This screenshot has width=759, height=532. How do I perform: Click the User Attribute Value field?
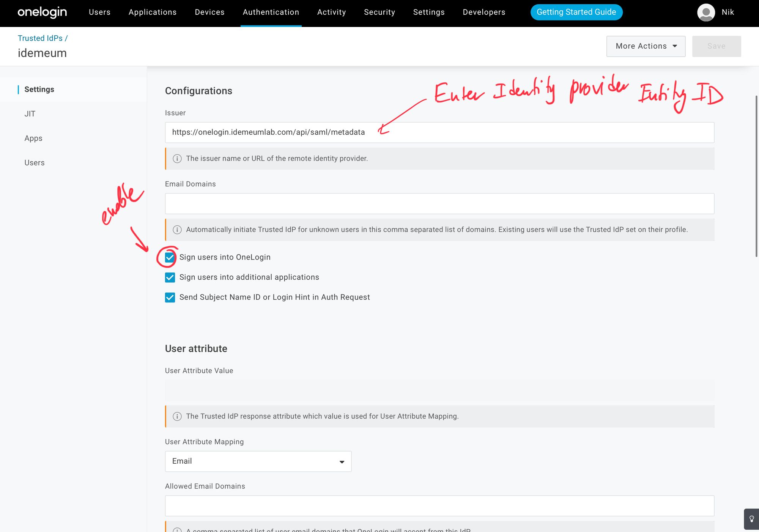[439, 390]
